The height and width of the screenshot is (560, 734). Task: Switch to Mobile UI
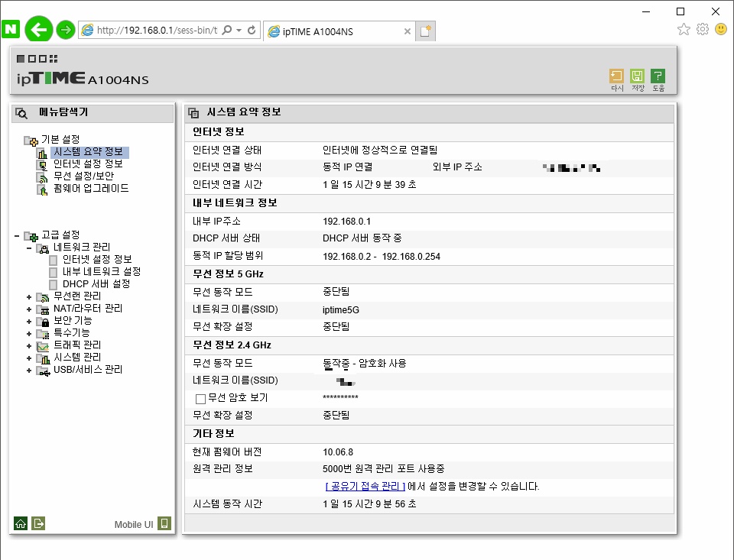(133, 524)
